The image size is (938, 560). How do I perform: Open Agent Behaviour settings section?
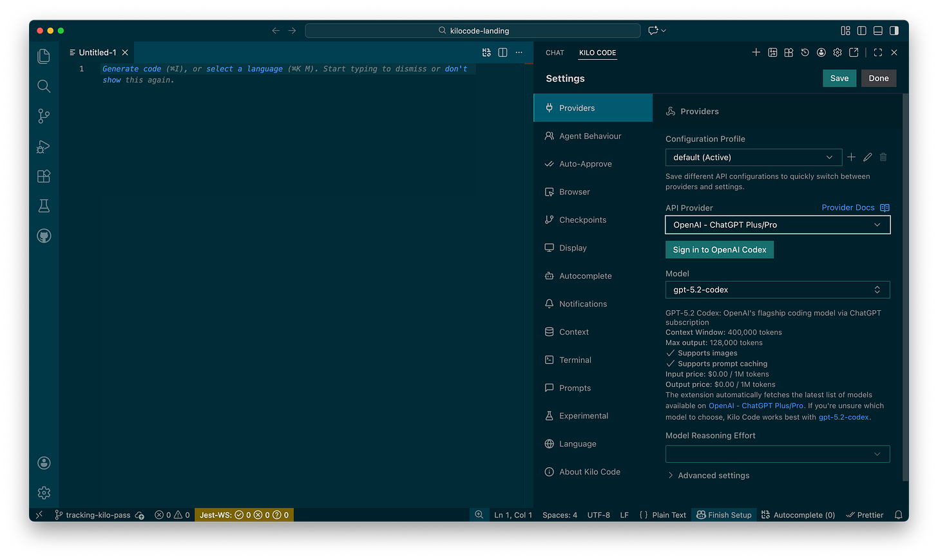click(593, 136)
